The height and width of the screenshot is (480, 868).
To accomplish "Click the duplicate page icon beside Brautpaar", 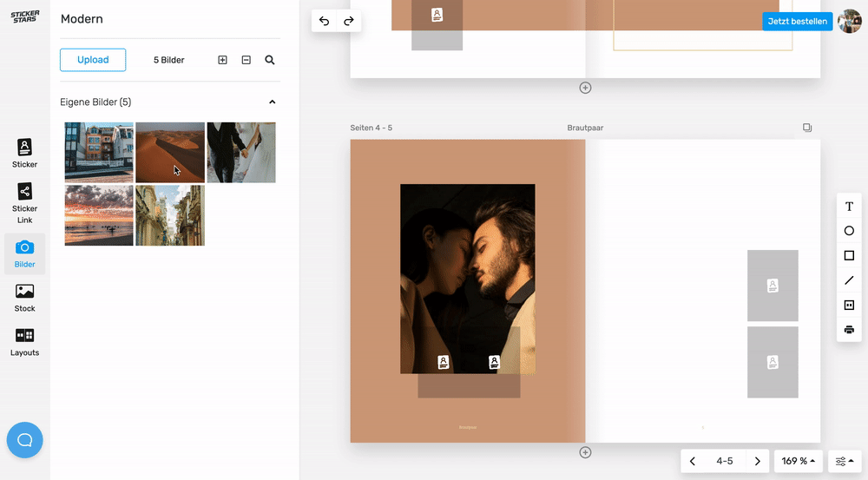I will pos(807,128).
